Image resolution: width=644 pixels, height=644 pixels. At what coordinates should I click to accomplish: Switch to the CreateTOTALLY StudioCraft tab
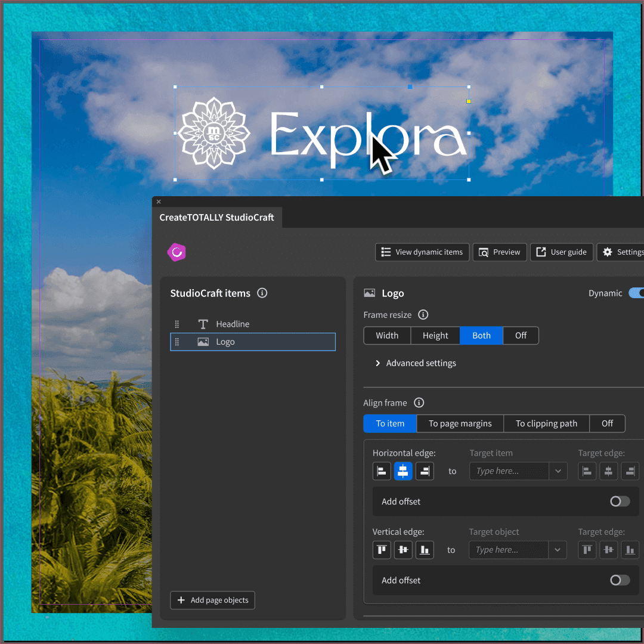click(x=217, y=217)
